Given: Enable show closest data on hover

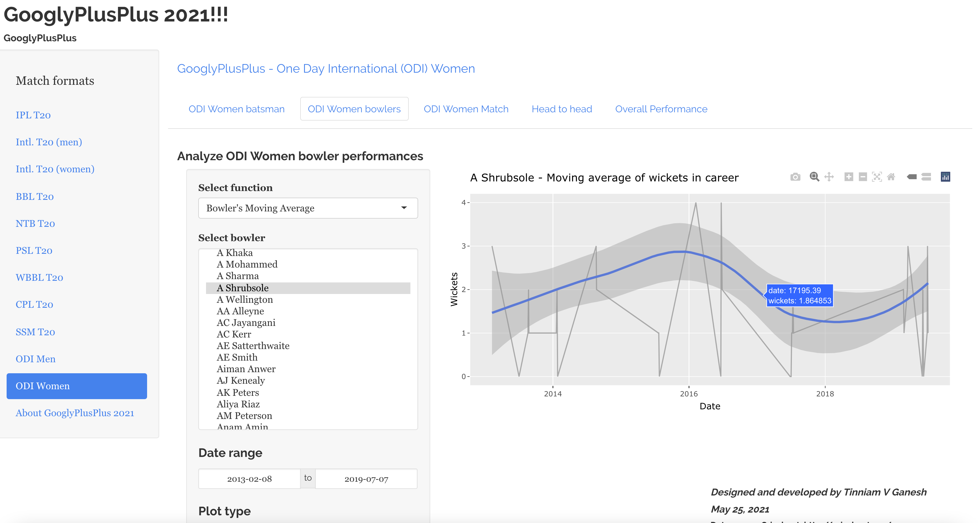Looking at the screenshot, I should coord(912,177).
